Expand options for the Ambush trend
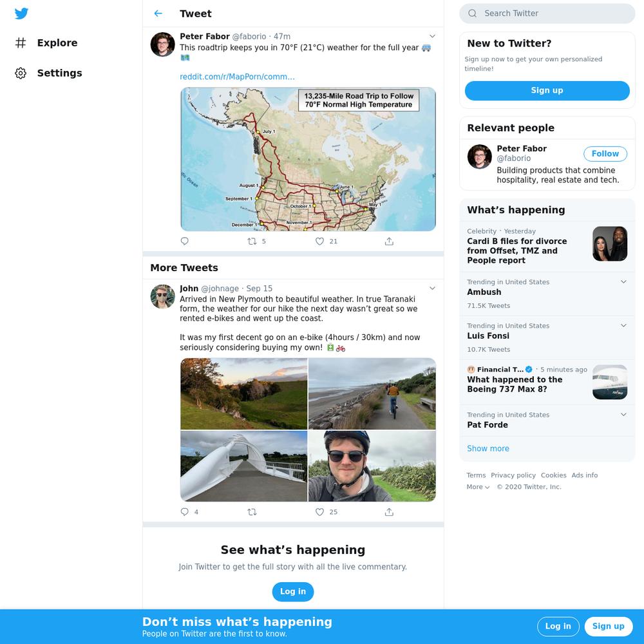644x644 pixels. point(623,282)
